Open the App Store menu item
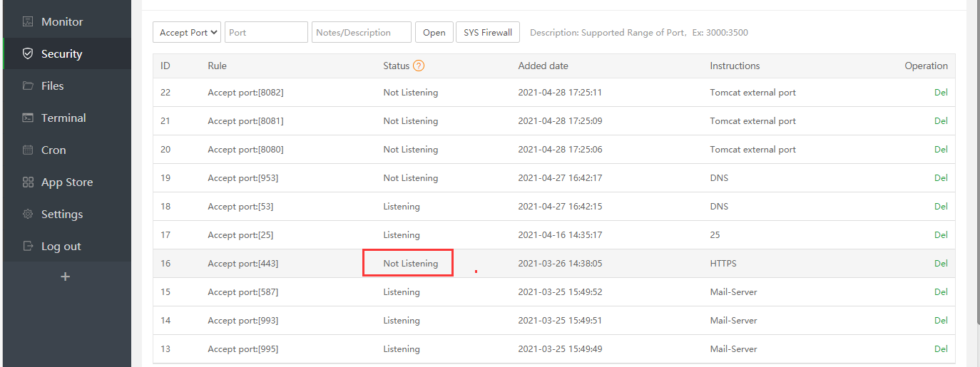The image size is (980, 367). (x=66, y=182)
